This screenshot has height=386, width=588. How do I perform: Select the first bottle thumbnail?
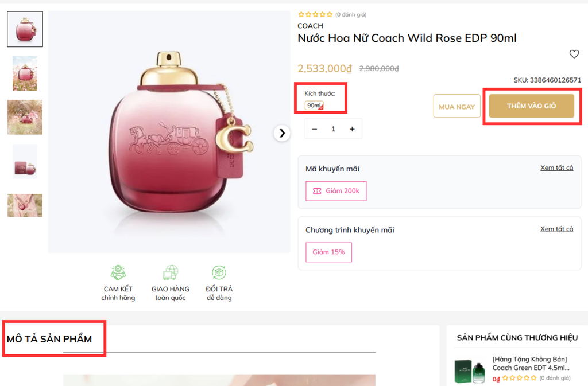[x=25, y=29]
